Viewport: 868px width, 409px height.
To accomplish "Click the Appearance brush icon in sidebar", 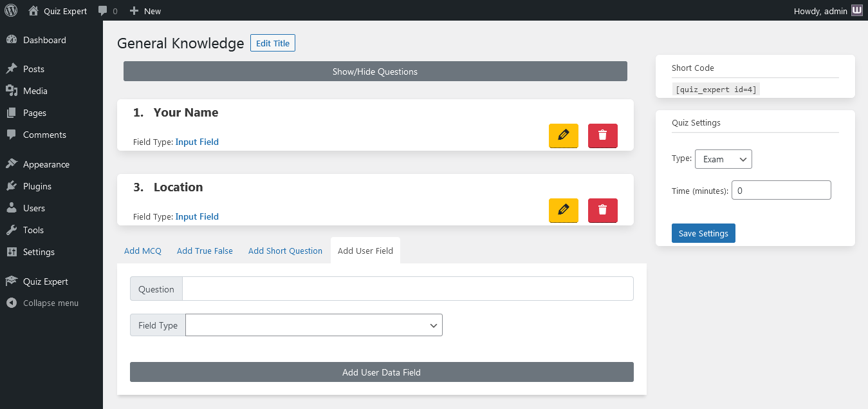I will click(12, 164).
